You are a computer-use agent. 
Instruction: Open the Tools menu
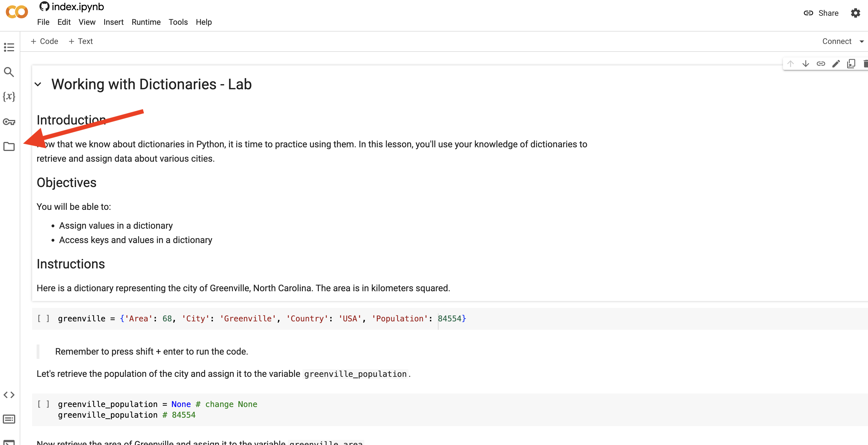coord(178,22)
